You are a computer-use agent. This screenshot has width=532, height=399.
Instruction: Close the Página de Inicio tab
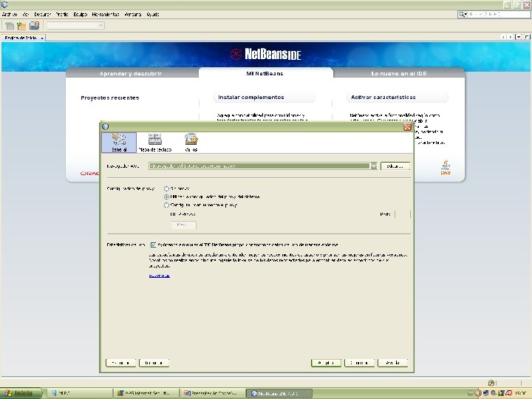click(x=42, y=38)
